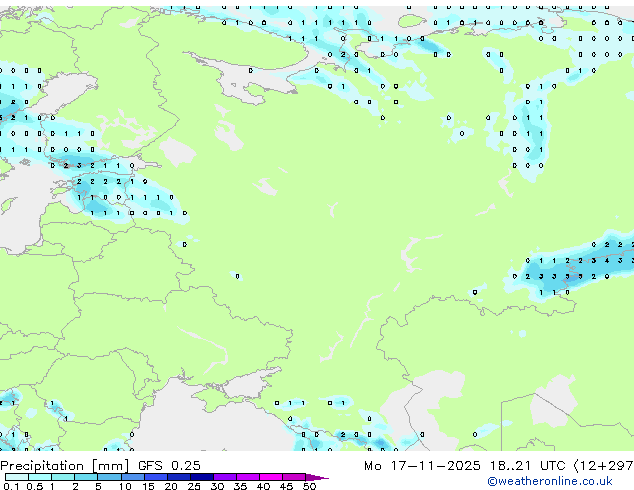Pick the legend swatch for 2 to 5 mm
This screenshot has width=634, height=490.
pos(86,477)
